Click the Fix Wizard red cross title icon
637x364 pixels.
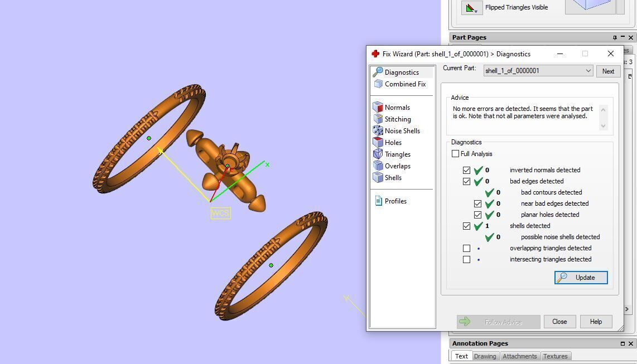tap(375, 54)
